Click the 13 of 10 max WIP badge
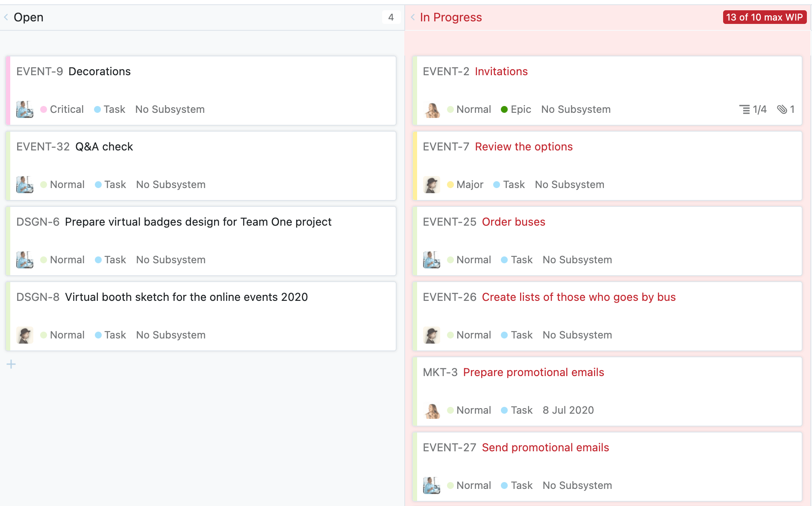The height and width of the screenshot is (506, 812). (764, 17)
